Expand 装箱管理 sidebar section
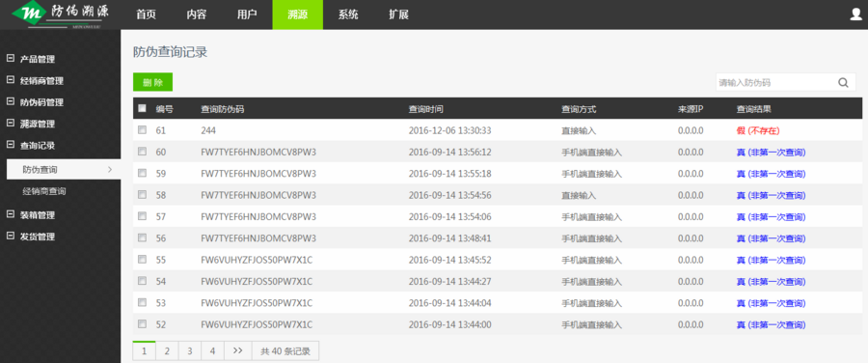This screenshot has width=868, height=363. click(x=11, y=214)
